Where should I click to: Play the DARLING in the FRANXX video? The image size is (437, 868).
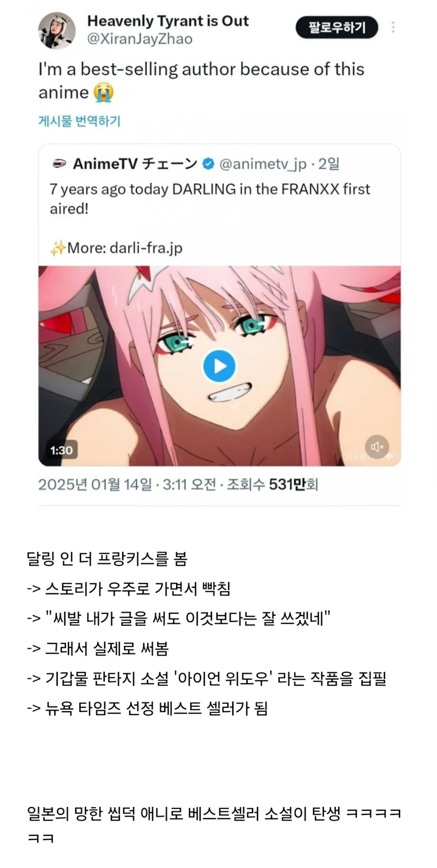click(219, 366)
